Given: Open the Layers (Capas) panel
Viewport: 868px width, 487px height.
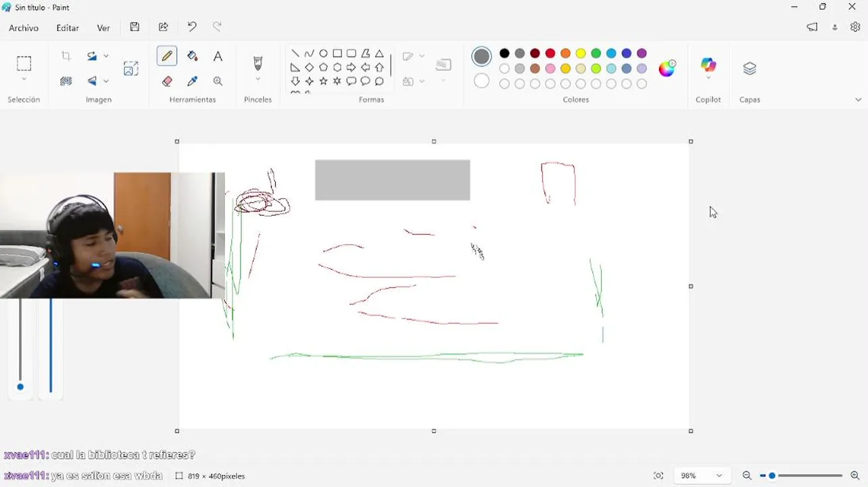Looking at the screenshot, I should pyautogui.click(x=750, y=69).
